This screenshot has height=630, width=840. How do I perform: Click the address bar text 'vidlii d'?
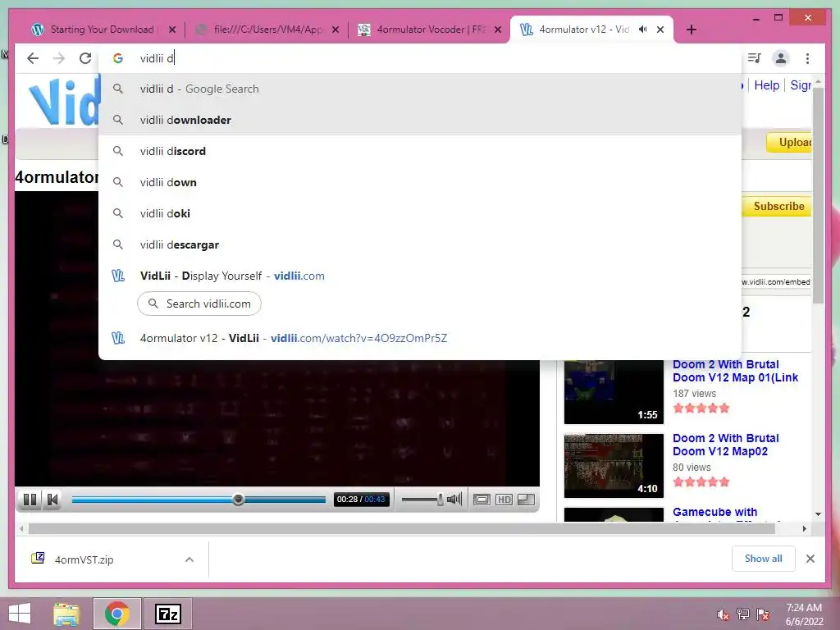coord(157,58)
